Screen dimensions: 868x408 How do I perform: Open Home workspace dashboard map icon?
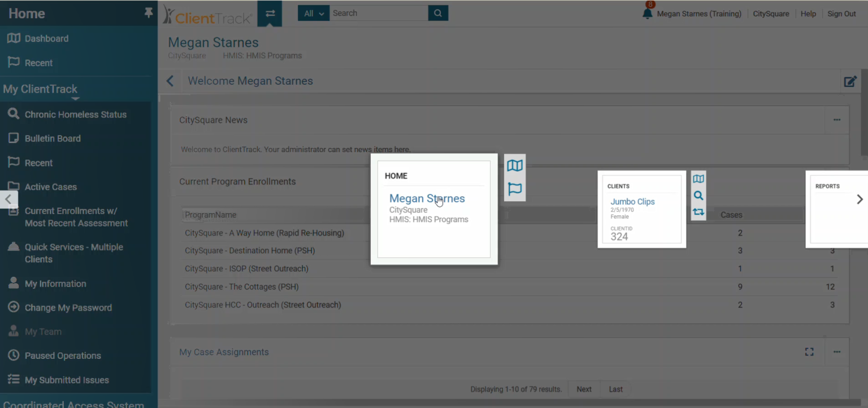point(515,166)
